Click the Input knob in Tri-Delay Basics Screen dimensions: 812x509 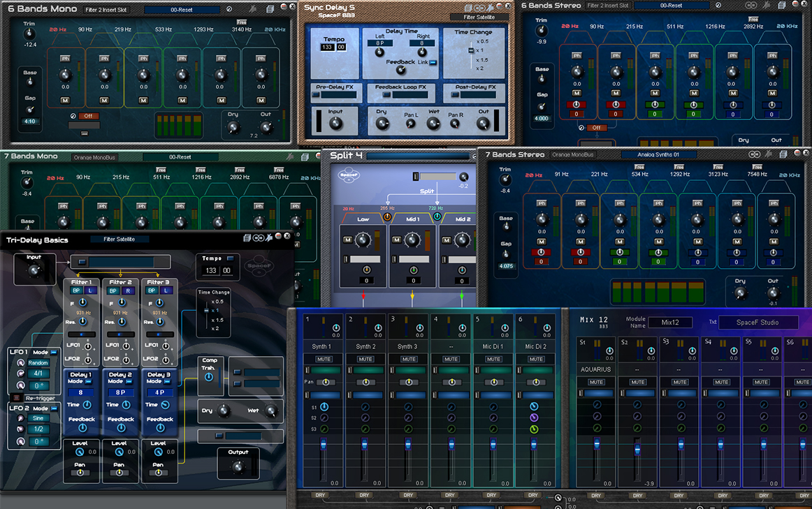(34, 270)
